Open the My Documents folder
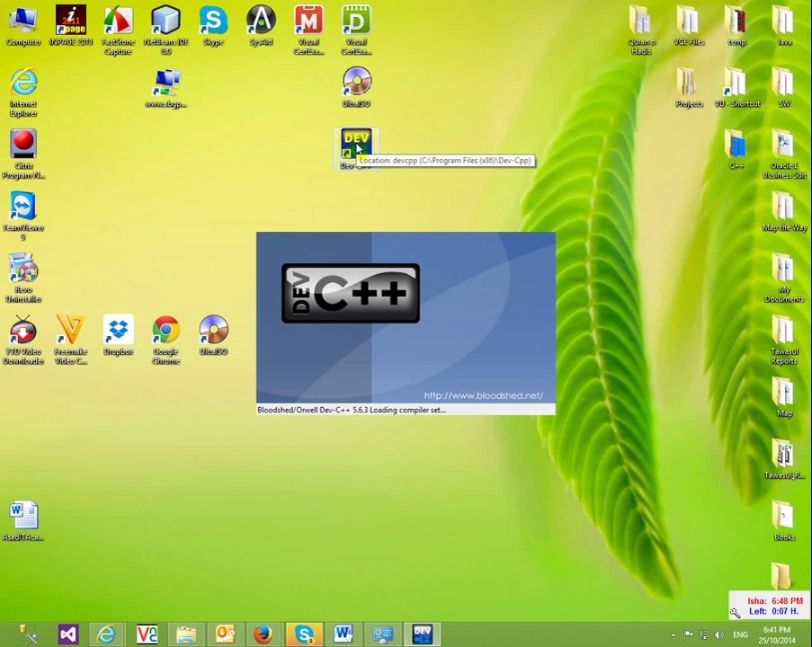The image size is (812, 647). pos(784,279)
